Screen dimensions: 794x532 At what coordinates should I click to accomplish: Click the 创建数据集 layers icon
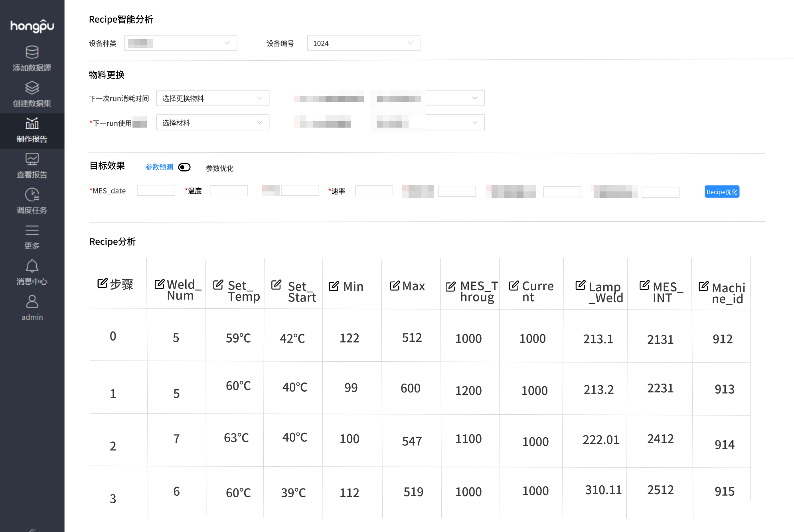click(x=32, y=88)
